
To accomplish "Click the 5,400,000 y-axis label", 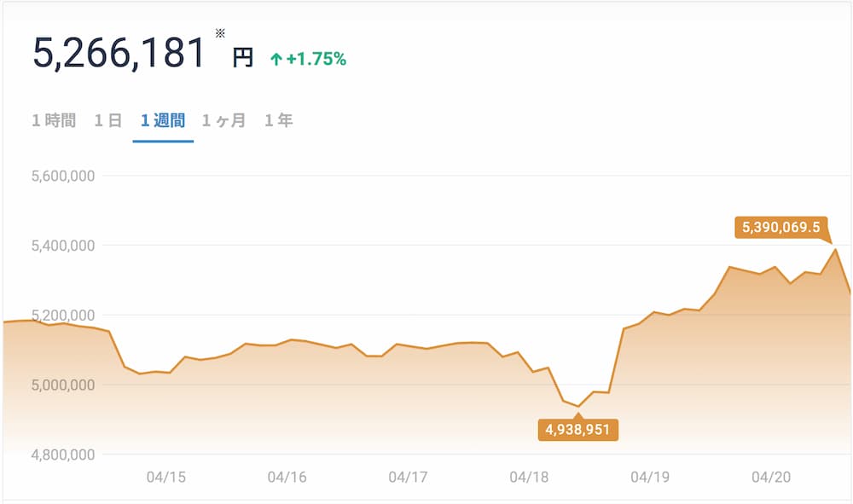I will click(63, 246).
